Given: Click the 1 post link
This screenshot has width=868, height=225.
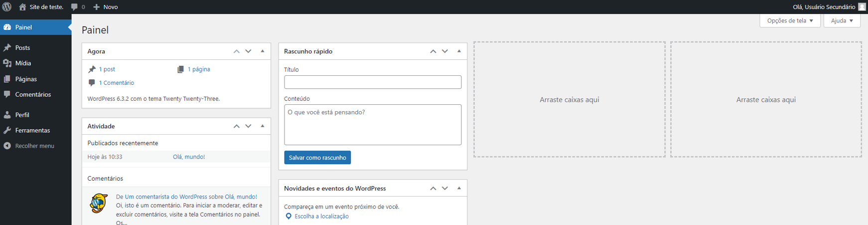Looking at the screenshot, I should click(107, 69).
